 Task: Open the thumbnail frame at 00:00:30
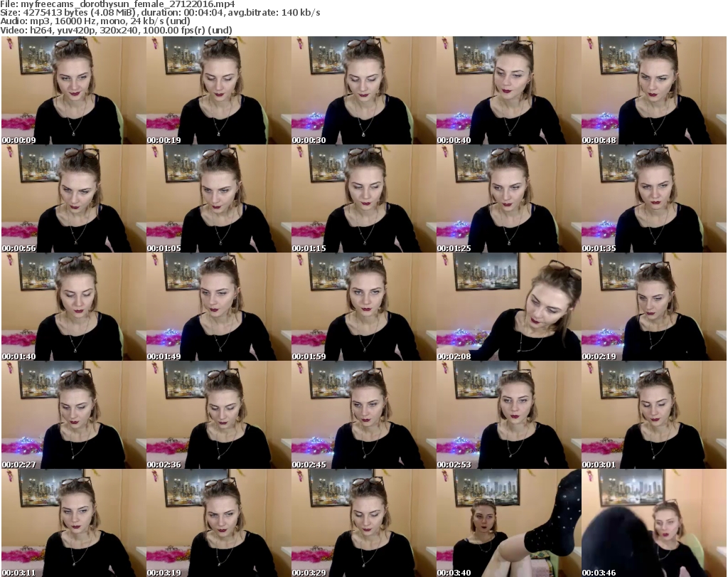click(x=364, y=90)
